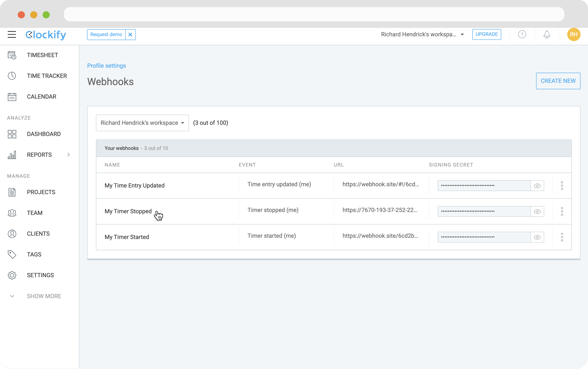Click the Projects document icon
The image size is (588, 369).
12,192
